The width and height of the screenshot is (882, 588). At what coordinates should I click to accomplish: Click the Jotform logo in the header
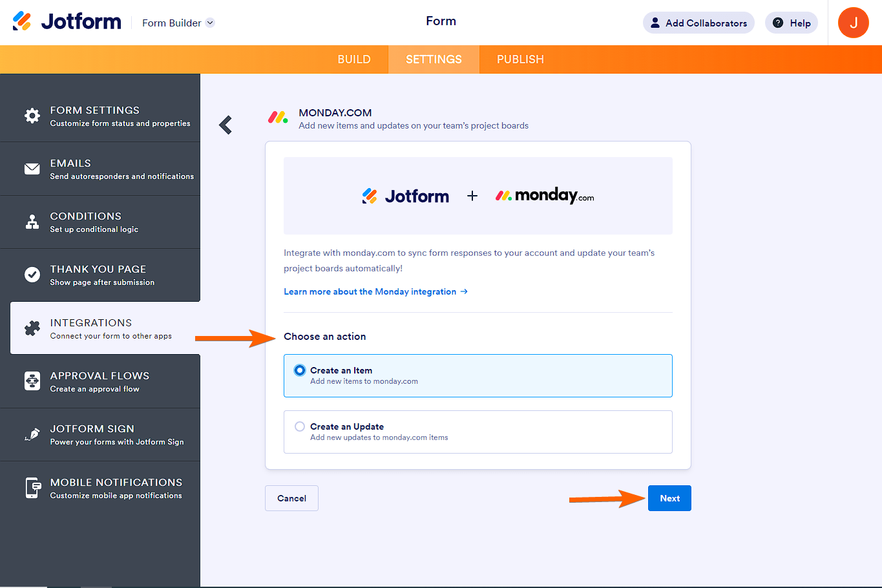click(67, 21)
